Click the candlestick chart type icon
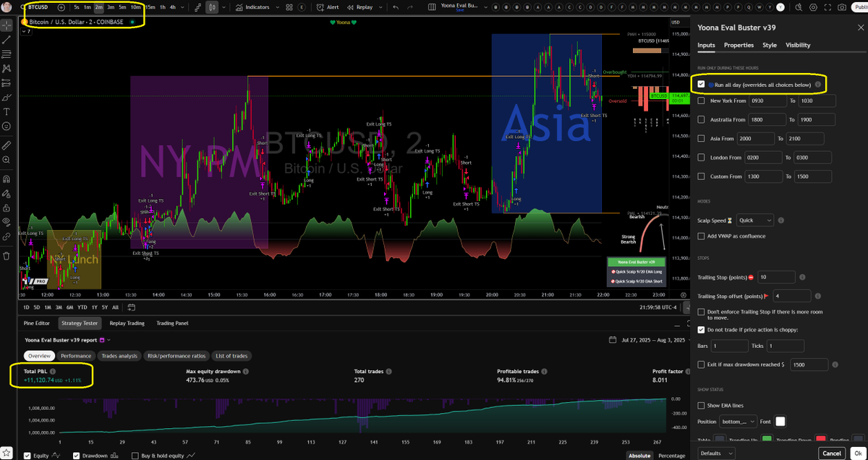Screen dimensions: 868x460 (x=212, y=7)
